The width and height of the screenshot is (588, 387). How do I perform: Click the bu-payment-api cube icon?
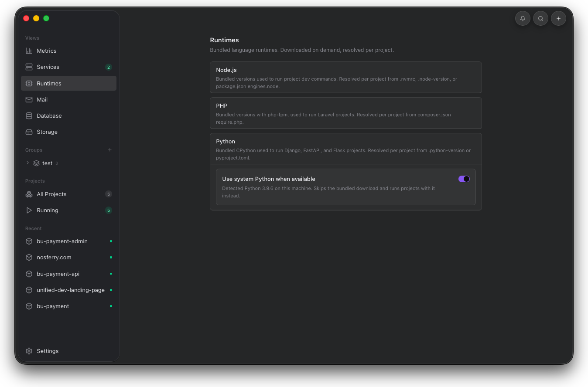click(x=29, y=274)
